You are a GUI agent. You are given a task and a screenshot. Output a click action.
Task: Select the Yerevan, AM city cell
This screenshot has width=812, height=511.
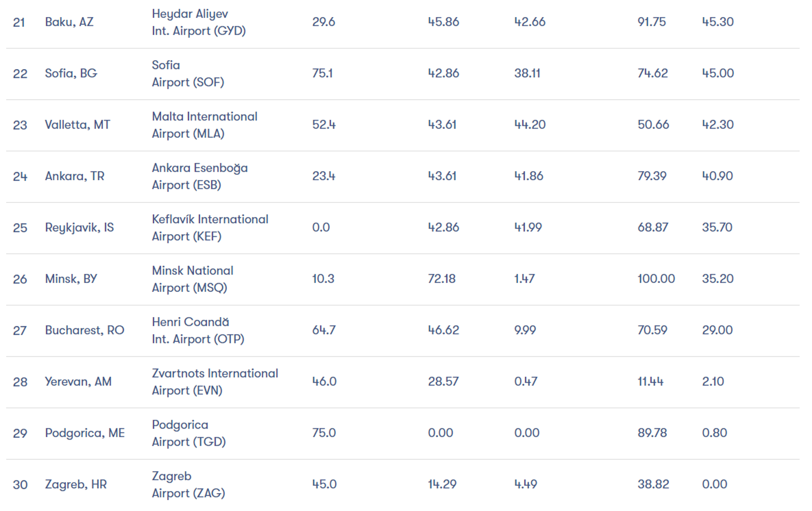click(78, 382)
